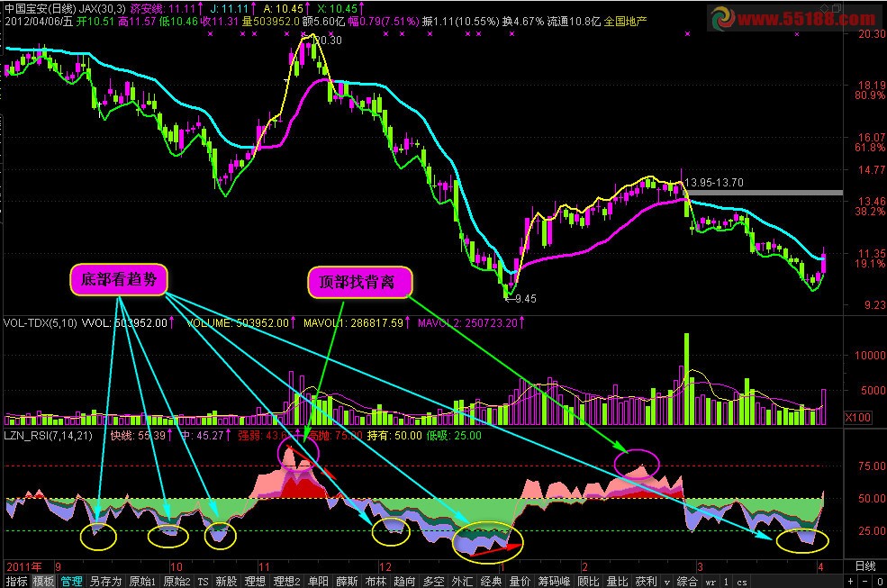Open the 新股 template tab
The image size is (887, 588).
(226, 581)
